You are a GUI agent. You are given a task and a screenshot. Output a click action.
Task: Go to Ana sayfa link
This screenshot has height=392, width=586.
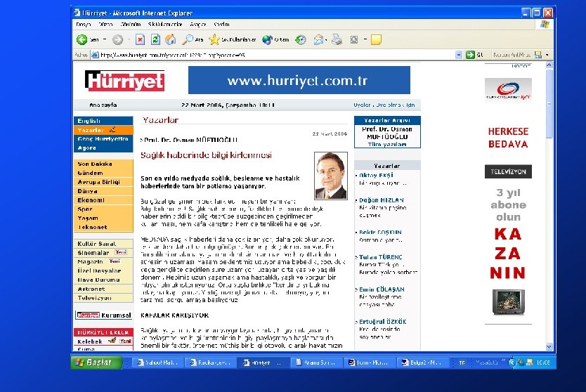coord(103,105)
